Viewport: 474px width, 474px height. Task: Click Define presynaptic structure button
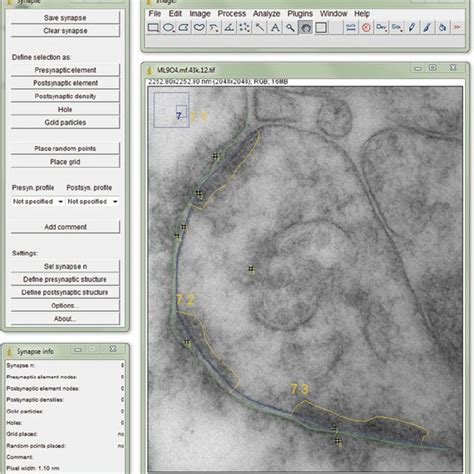(65, 279)
